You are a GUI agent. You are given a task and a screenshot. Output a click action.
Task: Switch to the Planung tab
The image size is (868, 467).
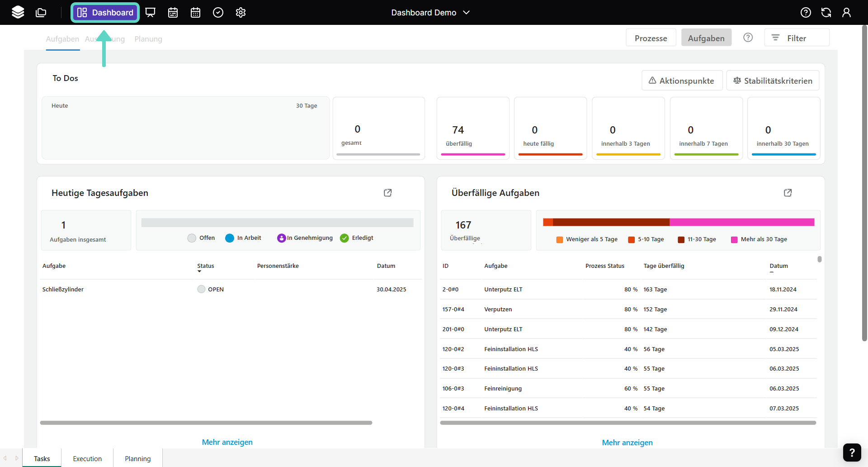[148, 39]
